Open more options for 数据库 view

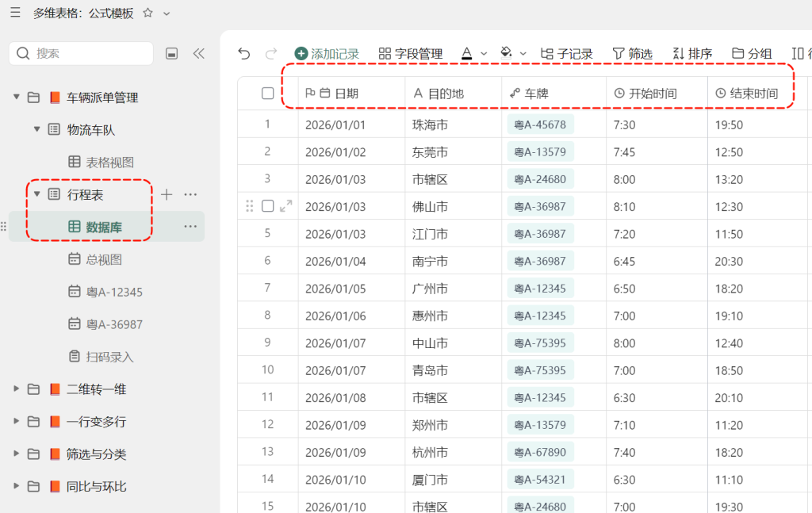click(190, 226)
